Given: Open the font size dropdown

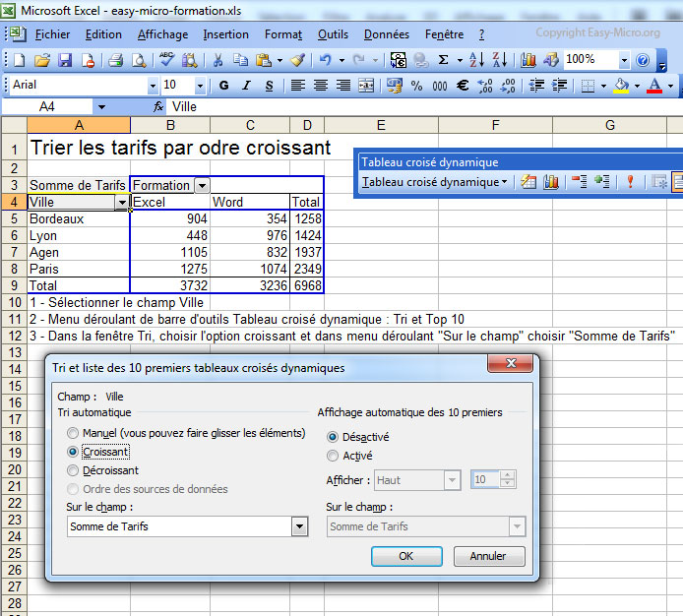Looking at the screenshot, I should coord(200,86).
